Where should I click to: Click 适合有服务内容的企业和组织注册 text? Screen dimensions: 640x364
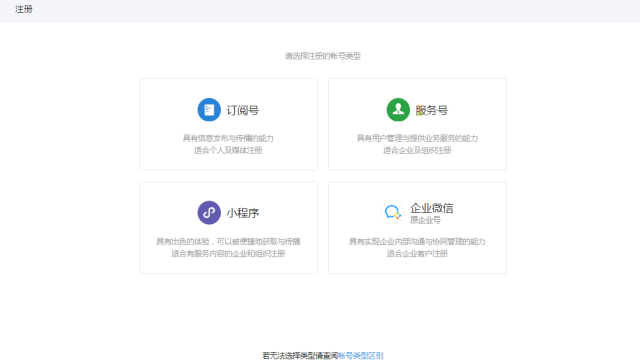(x=228, y=253)
